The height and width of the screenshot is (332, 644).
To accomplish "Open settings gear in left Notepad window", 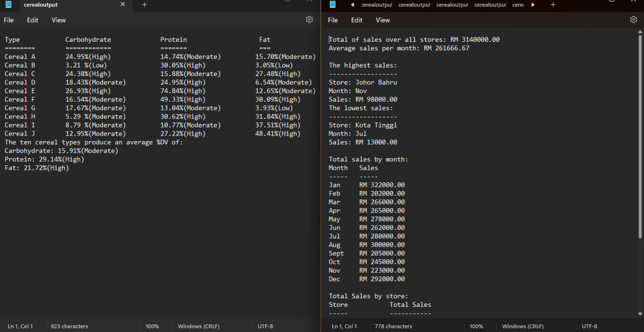I will pyautogui.click(x=309, y=20).
